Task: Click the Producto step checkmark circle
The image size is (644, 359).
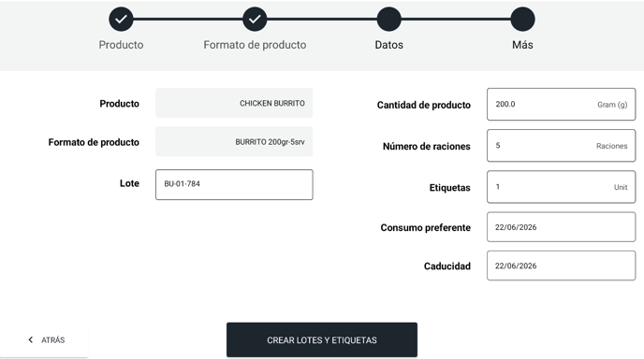Action: click(x=121, y=19)
